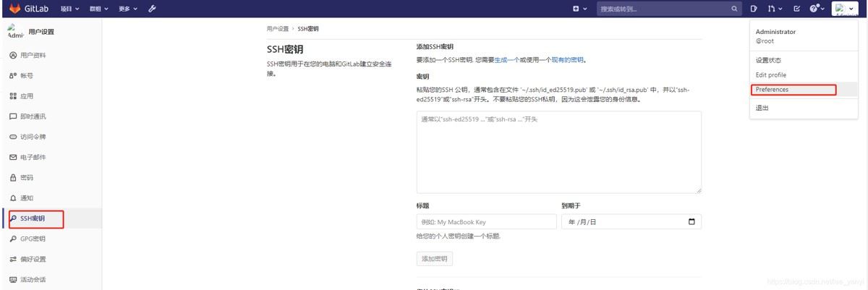
Task: Click the 添加密钥 button
Action: coord(435,258)
